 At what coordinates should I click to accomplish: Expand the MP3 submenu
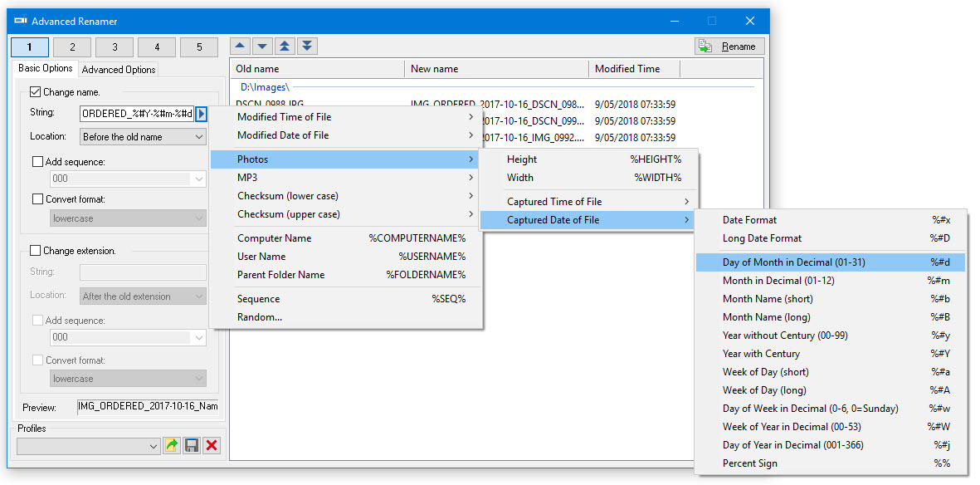point(346,178)
